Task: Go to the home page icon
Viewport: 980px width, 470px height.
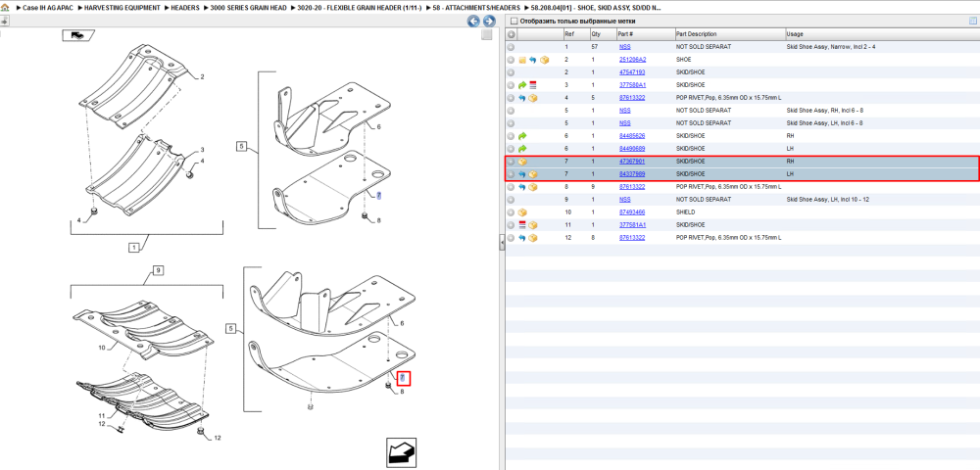Action: point(5,8)
